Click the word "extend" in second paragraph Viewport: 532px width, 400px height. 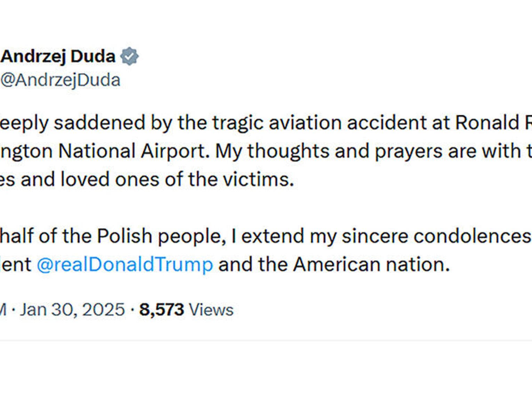(273, 236)
